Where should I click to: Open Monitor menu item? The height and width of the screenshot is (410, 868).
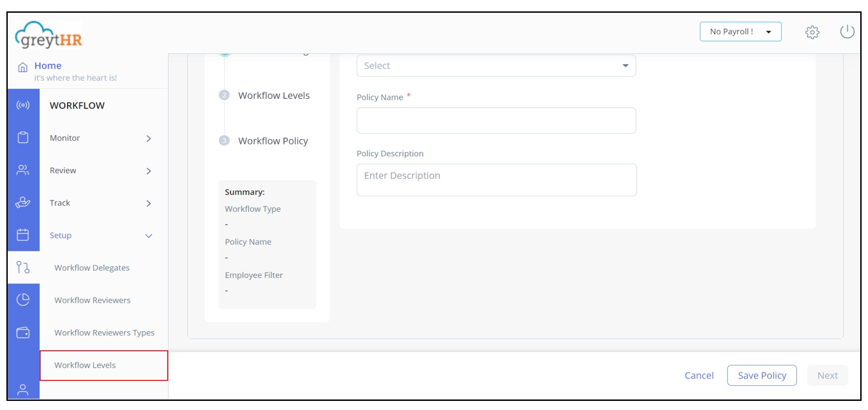65,138
